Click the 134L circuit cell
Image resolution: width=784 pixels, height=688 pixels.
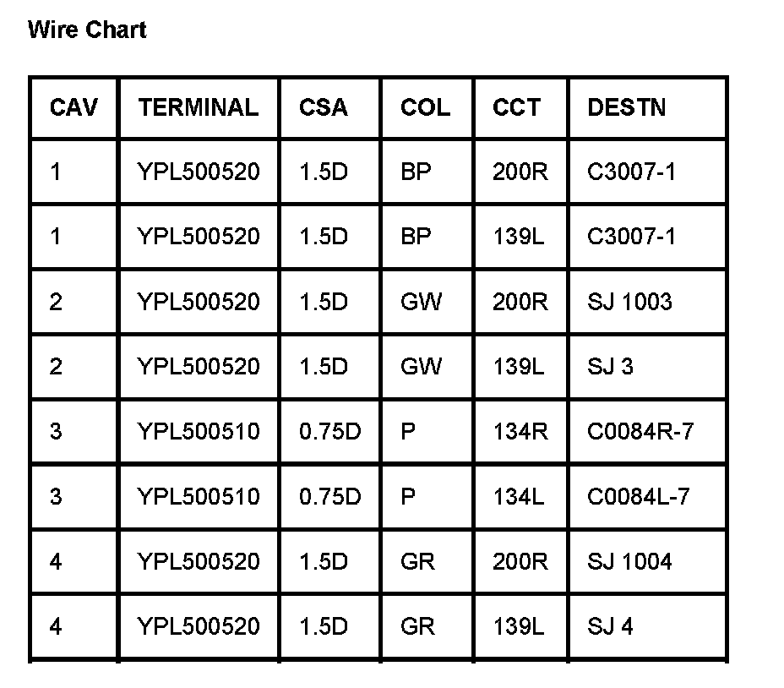point(519,496)
